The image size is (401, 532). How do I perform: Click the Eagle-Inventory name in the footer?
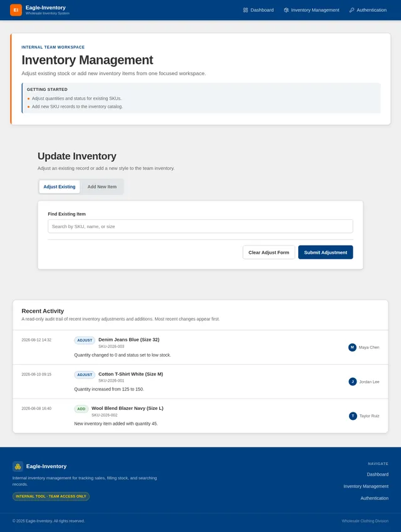(x=46, y=466)
